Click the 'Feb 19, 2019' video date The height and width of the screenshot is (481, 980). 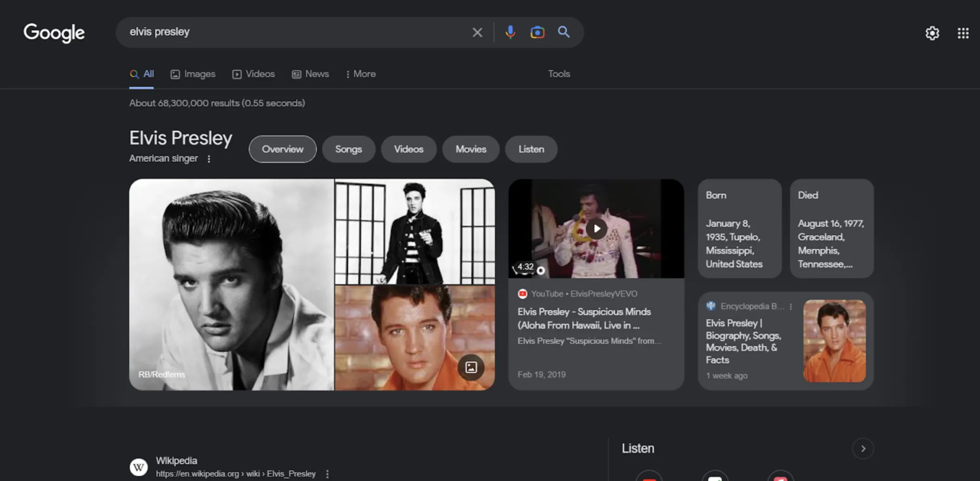tap(541, 374)
